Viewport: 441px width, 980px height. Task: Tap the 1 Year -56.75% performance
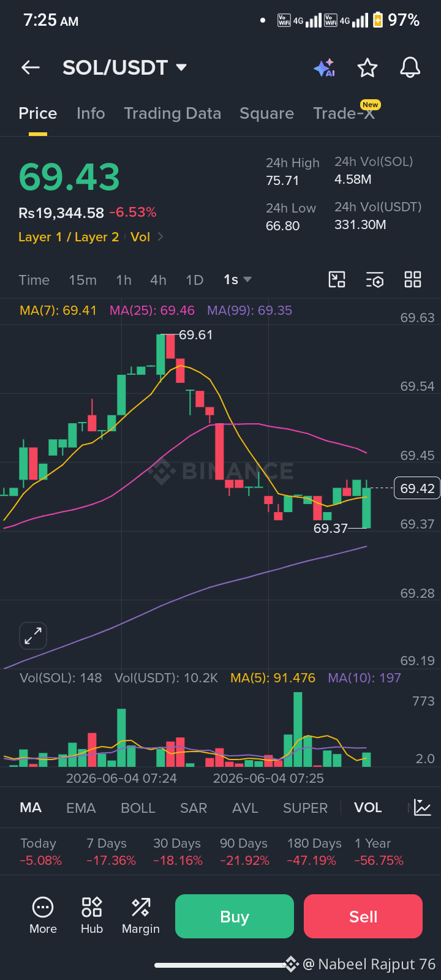(379, 852)
